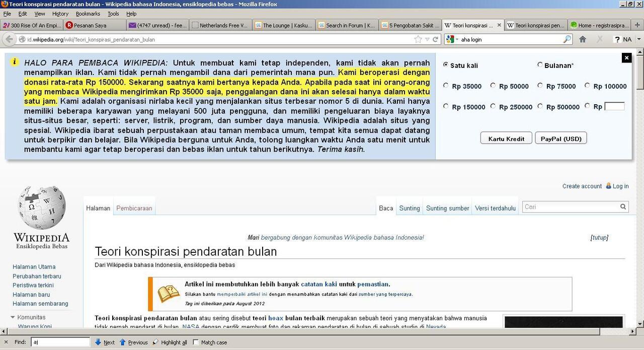Screen dimensions: 644x350
Task: Open the Pembicaraan tab
Action: pos(134,208)
